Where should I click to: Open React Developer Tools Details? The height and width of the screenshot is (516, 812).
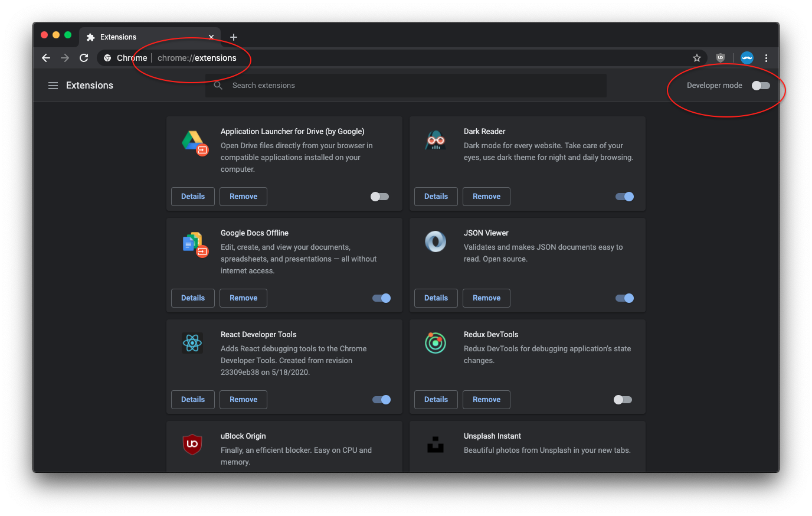(x=193, y=400)
